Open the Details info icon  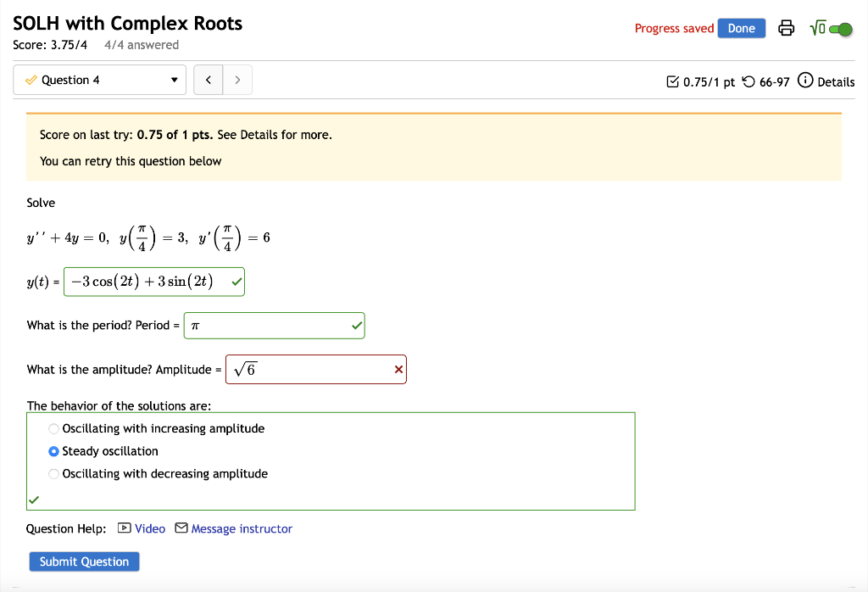(805, 81)
